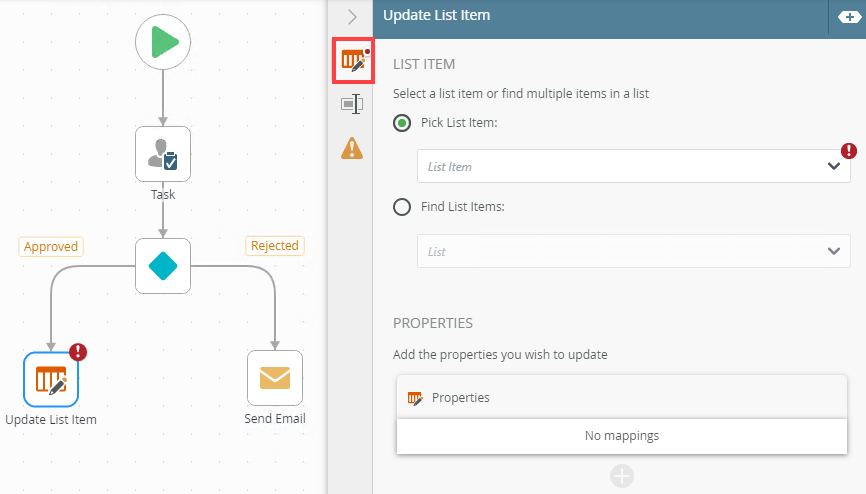Select the Pick List Item radio button
The image size is (866, 494).
pyautogui.click(x=402, y=123)
